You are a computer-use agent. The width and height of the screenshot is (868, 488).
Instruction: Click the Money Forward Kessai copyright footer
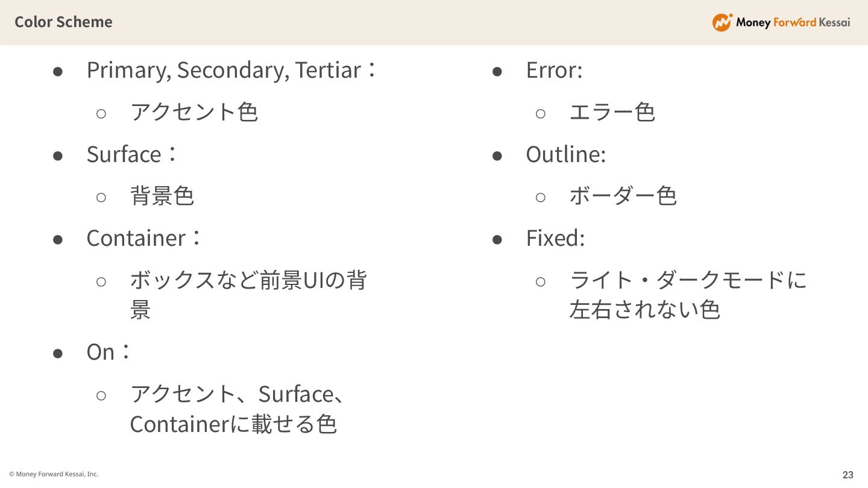click(54, 474)
